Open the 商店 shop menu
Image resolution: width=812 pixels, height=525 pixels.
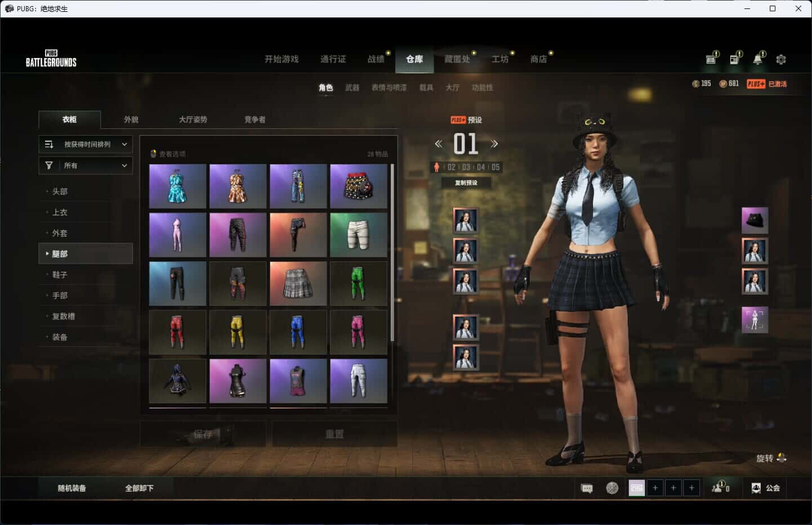pyautogui.click(x=538, y=59)
